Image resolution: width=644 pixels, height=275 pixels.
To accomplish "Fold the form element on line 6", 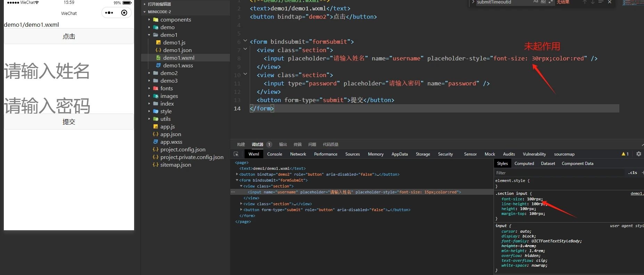I will [x=245, y=41].
